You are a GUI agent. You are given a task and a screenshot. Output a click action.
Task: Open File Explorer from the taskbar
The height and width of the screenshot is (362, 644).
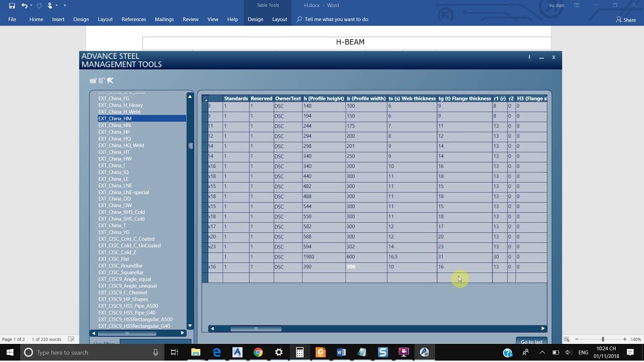[x=196, y=352]
